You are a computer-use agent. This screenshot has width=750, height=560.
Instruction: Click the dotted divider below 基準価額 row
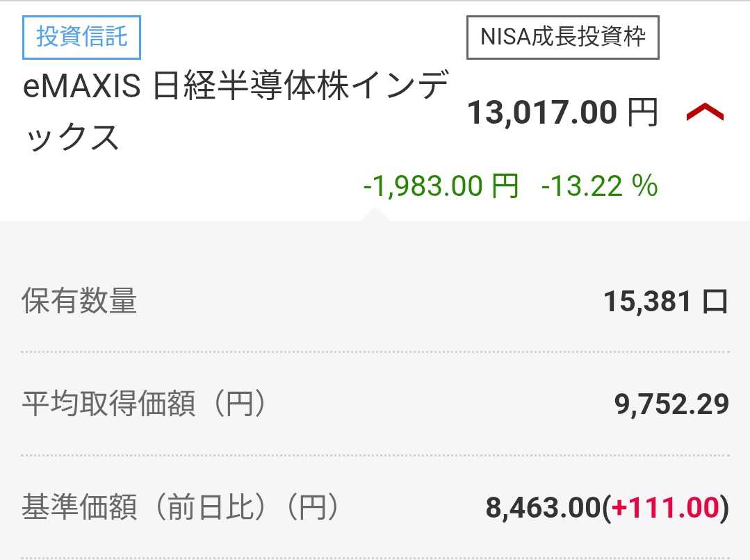coord(375,557)
